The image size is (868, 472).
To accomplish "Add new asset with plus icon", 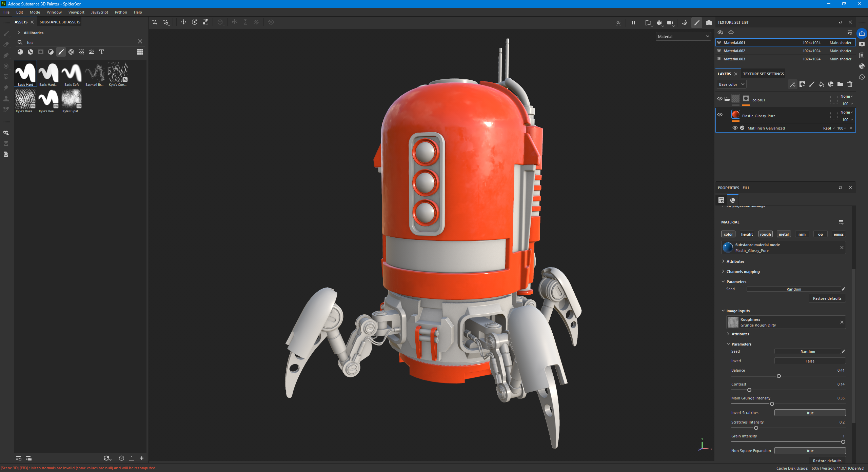I will click(142, 458).
